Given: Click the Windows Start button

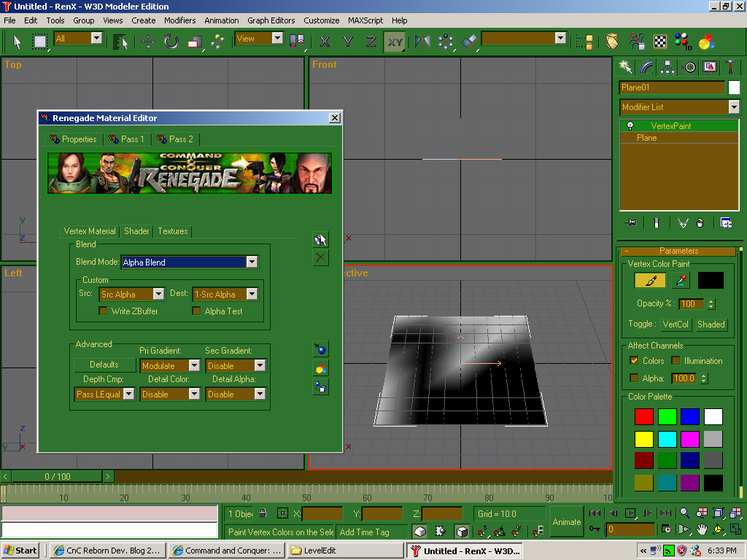Looking at the screenshot, I should [21, 551].
